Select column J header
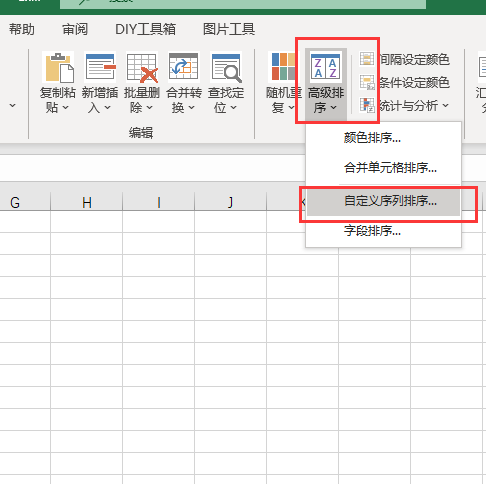The width and height of the screenshot is (486, 484). point(231,202)
